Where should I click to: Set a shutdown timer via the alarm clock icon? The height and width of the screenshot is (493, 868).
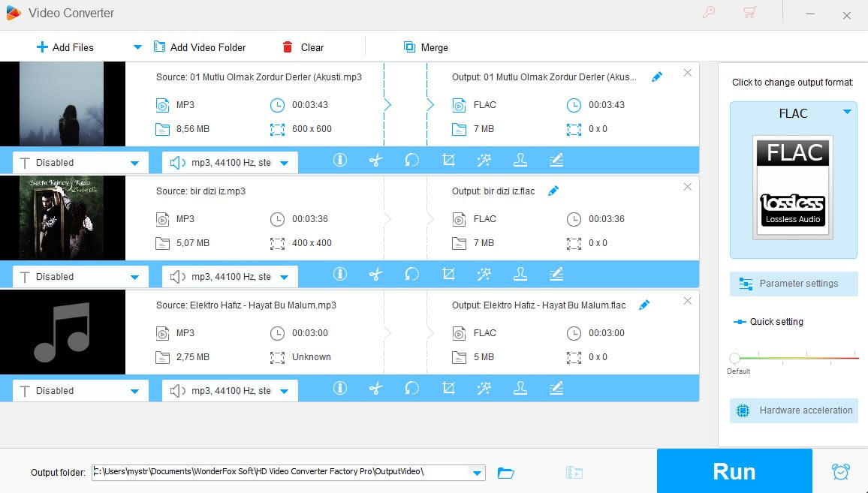click(840, 471)
